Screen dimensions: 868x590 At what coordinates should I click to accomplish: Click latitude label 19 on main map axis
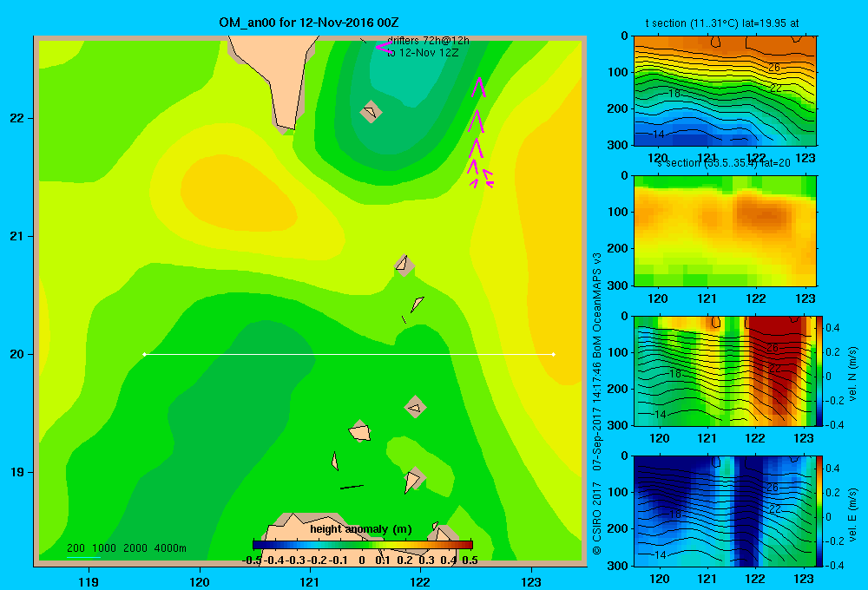tap(17, 472)
